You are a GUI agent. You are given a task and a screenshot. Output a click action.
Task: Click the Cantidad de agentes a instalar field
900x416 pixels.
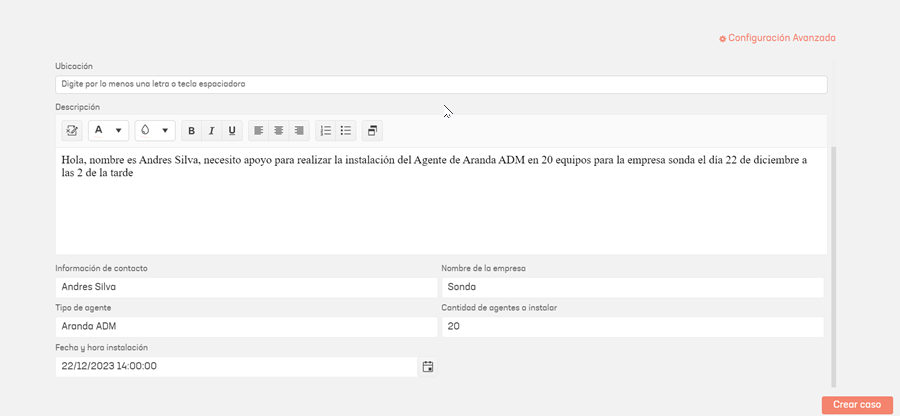[633, 327]
